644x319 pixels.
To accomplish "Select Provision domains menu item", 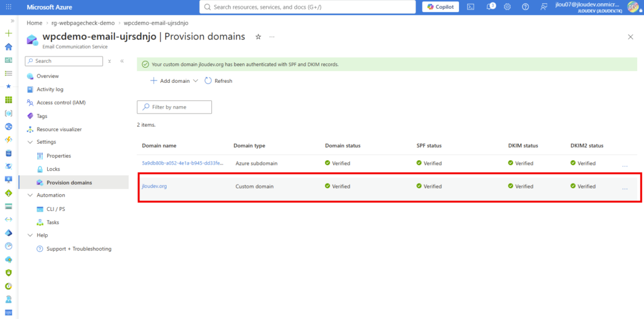I will tap(73, 183).
